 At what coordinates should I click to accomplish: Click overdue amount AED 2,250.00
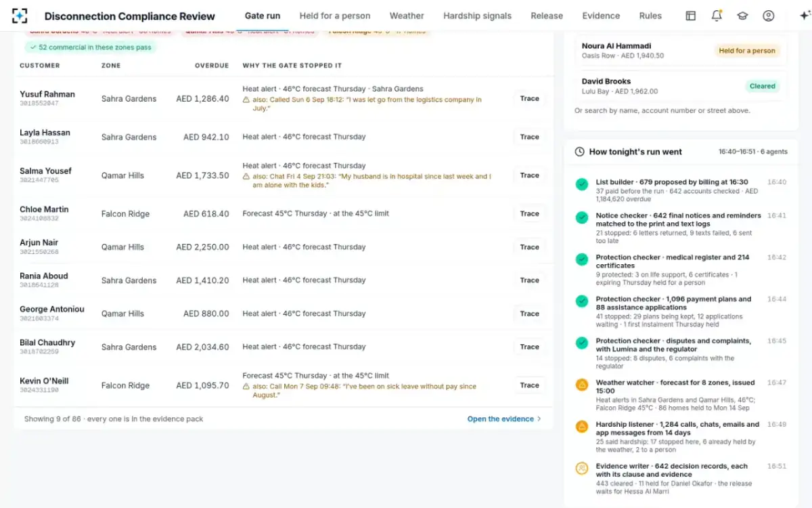[x=202, y=247]
